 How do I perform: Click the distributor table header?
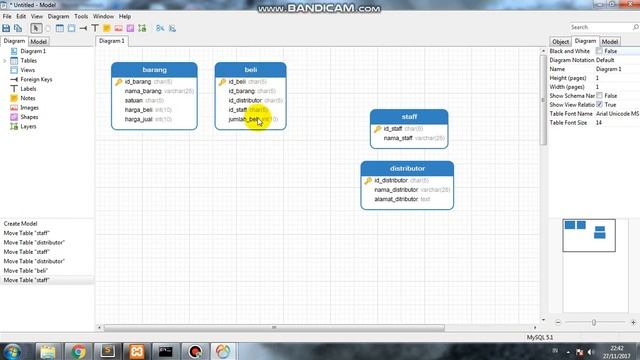pos(407,169)
